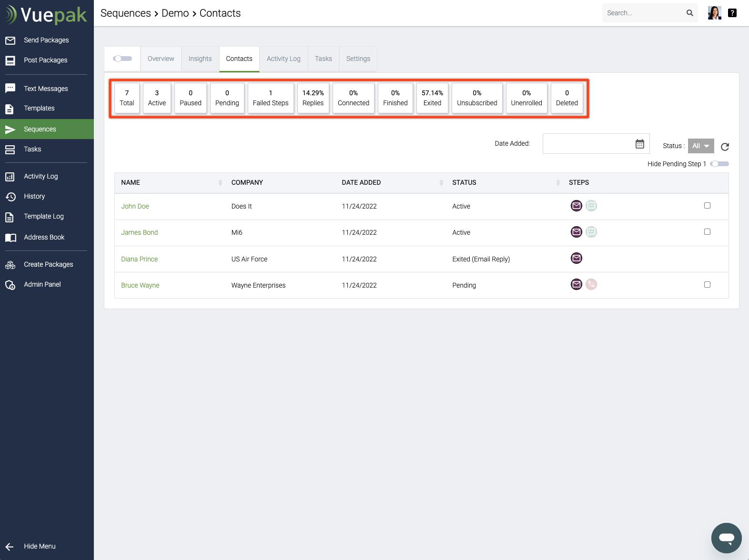Open the user profile avatar
The width and height of the screenshot is (749, 560).
(x=714, y=13)
